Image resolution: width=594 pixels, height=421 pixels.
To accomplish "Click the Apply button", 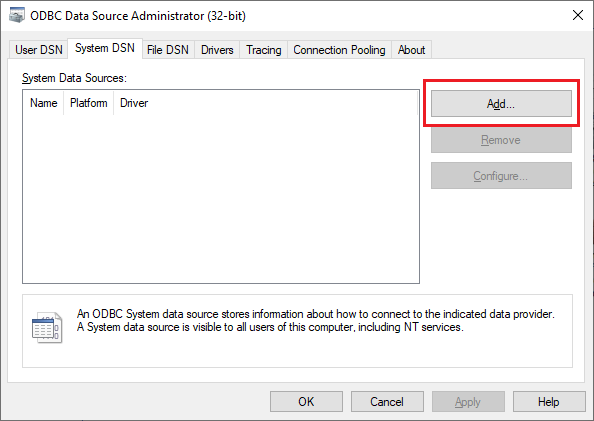I will click(x=468, y=402).
